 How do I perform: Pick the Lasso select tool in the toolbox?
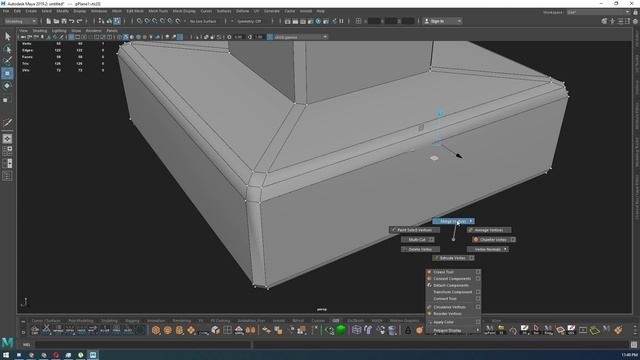point(7,49)
